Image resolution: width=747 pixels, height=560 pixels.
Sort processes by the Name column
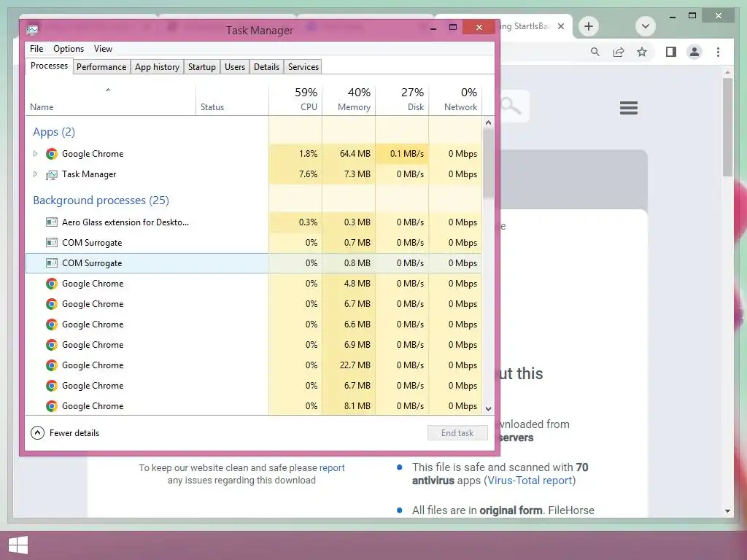click(x=110, y=100)
